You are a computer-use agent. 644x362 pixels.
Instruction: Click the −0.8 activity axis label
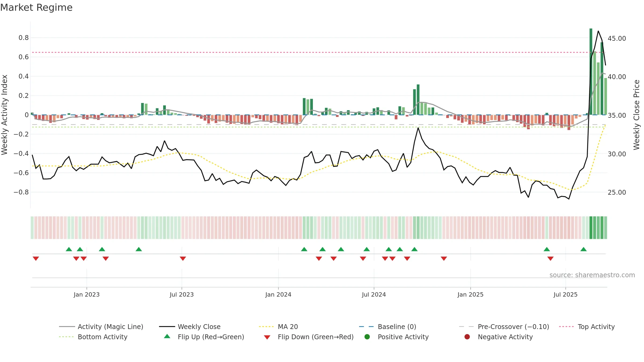click(x=21, y=192)
